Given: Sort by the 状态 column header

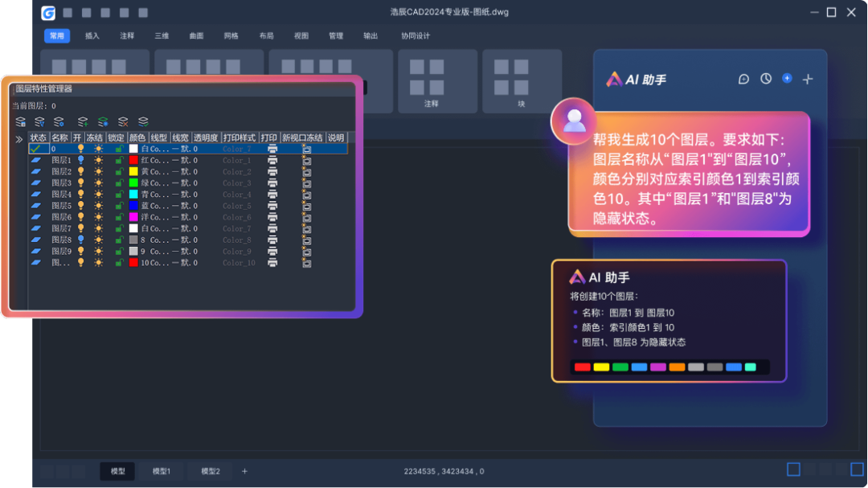Looking at the screenshot, I should tap(39, 138).
